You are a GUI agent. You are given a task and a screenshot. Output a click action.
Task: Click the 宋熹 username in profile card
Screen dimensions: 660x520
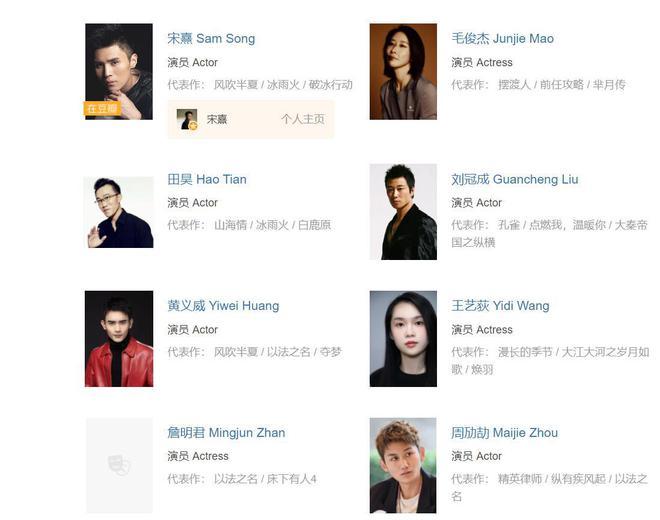[217, 119]
